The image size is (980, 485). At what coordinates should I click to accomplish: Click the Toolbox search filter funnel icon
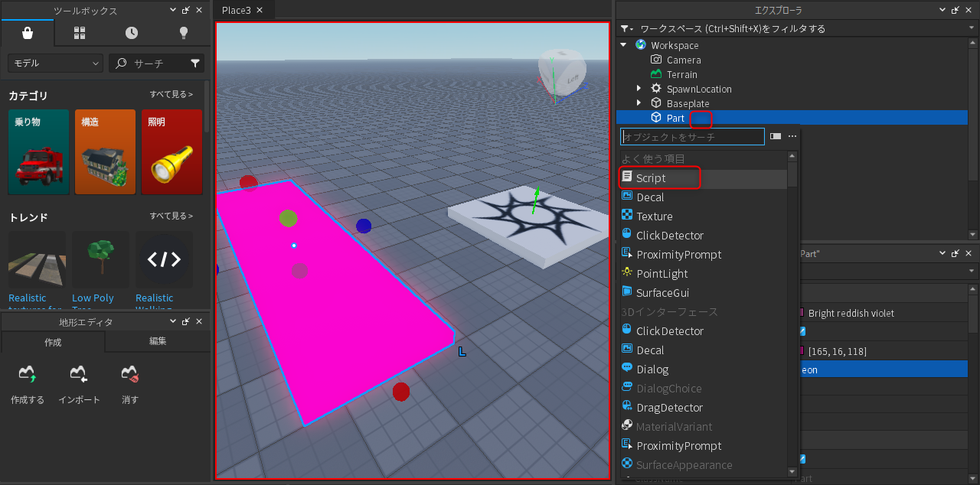click(x=195, y=63)
